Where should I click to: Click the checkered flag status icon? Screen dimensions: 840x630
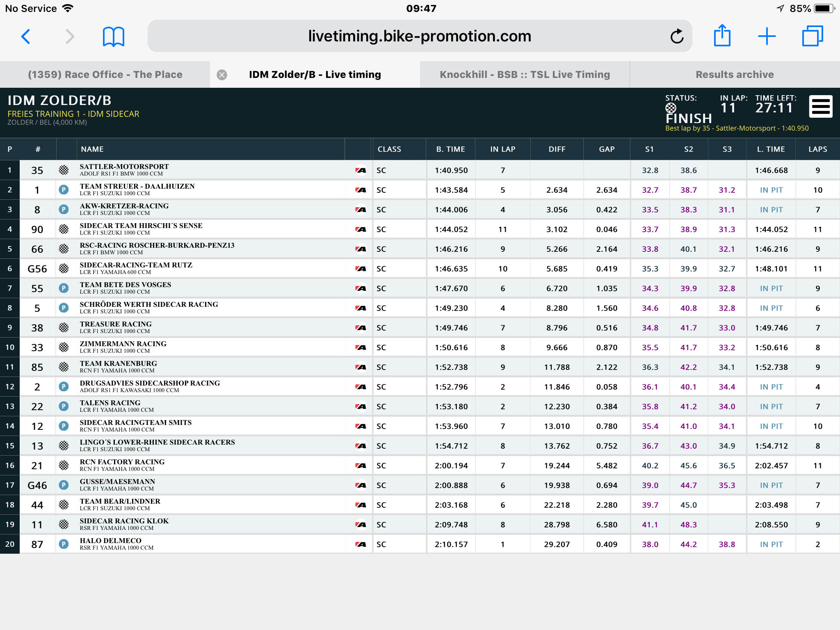pyautogui.click(x=671, y=108)
